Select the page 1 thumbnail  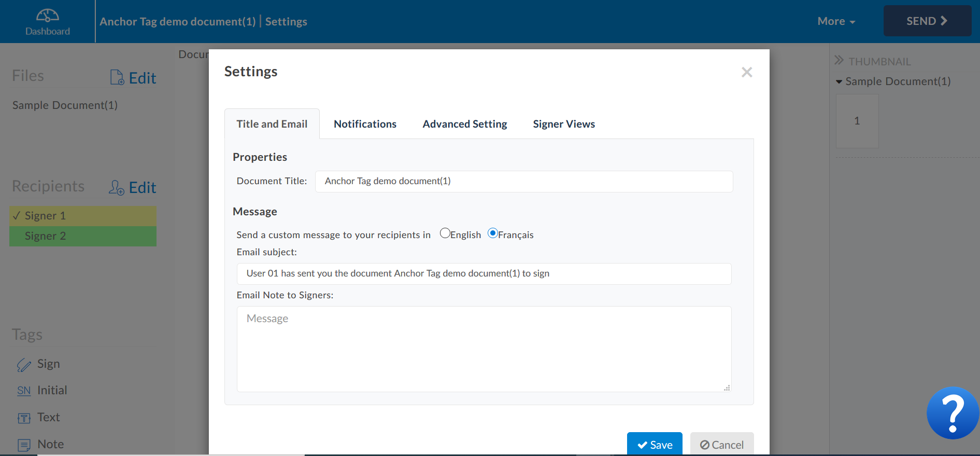pos(857,121)
